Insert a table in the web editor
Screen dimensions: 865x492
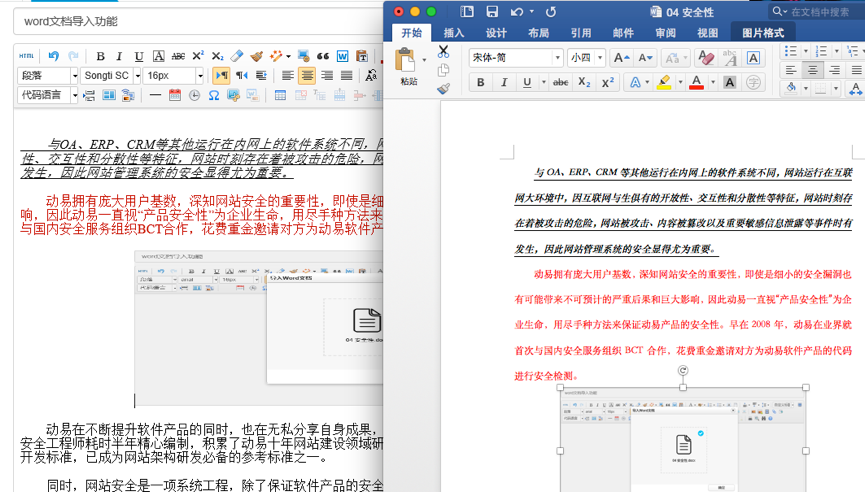[280, 95]
